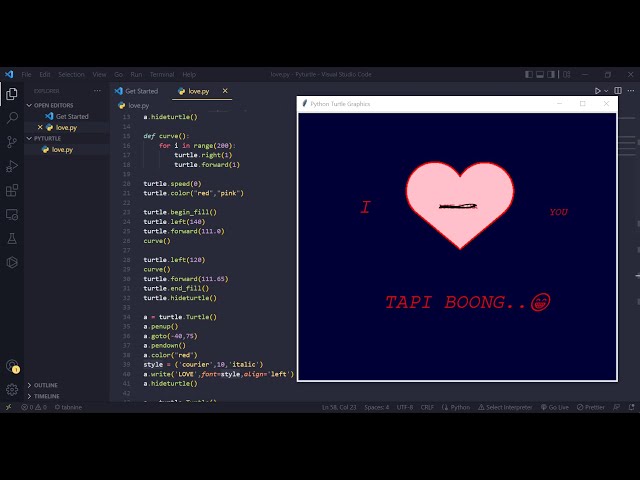Click line def curve(): in editor
This screenshot has height=480, width=640.
tap(166, 136)
